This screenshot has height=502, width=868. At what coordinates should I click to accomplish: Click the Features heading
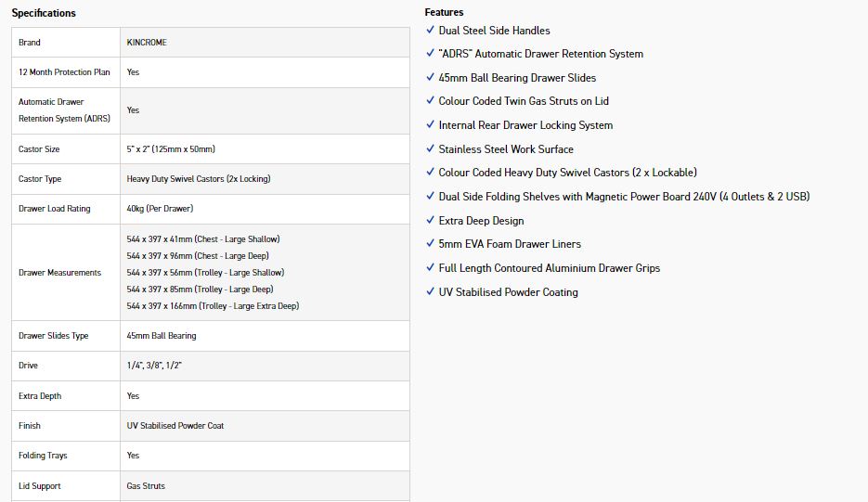[x=444, y=12]
